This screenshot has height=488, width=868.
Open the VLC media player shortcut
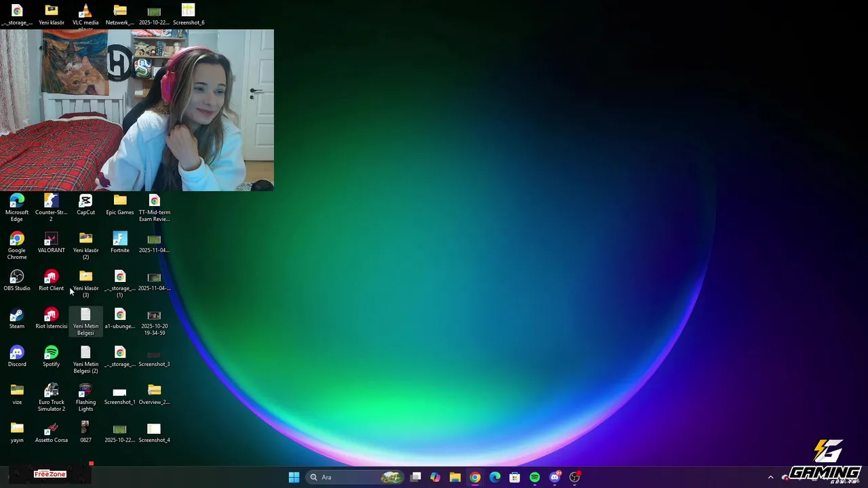pos(85,16)
